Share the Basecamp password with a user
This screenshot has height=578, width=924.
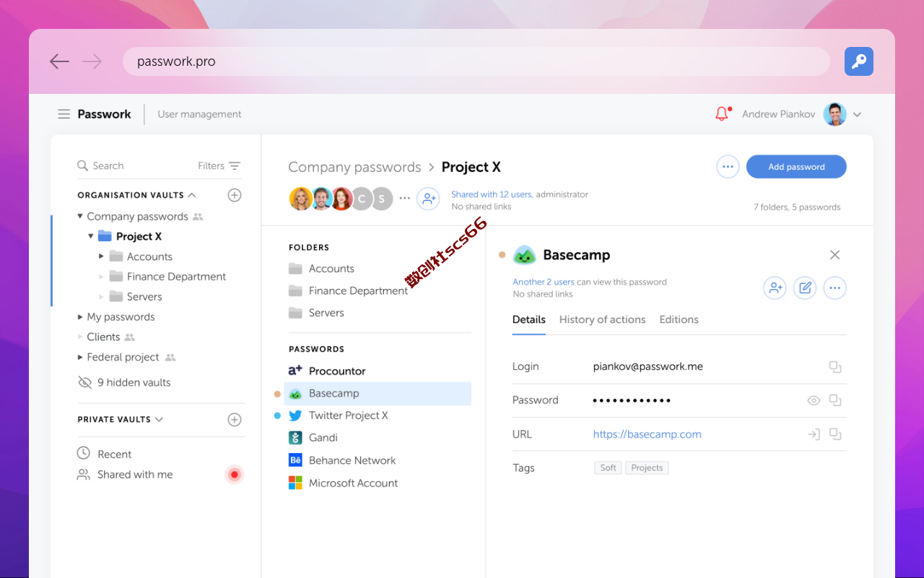pos(775,288)
